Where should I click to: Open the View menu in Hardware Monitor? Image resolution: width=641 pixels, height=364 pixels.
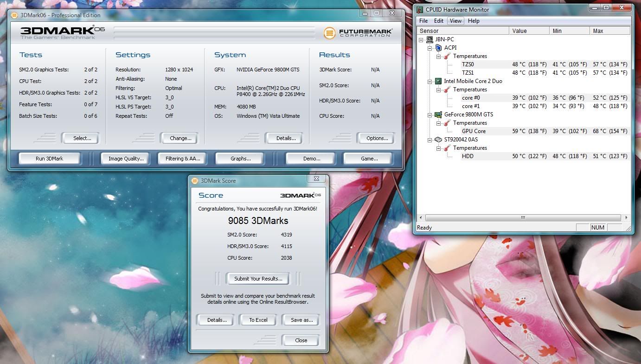coord(455,21)
